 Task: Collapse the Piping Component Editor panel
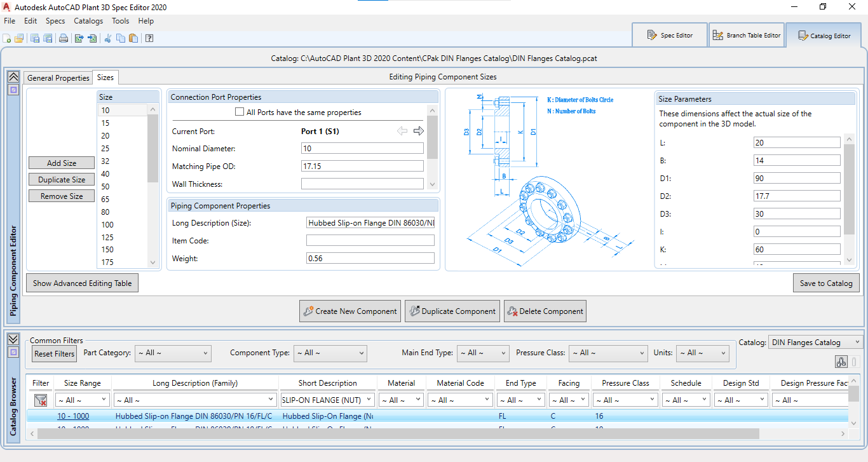click(x=13, y=76)
